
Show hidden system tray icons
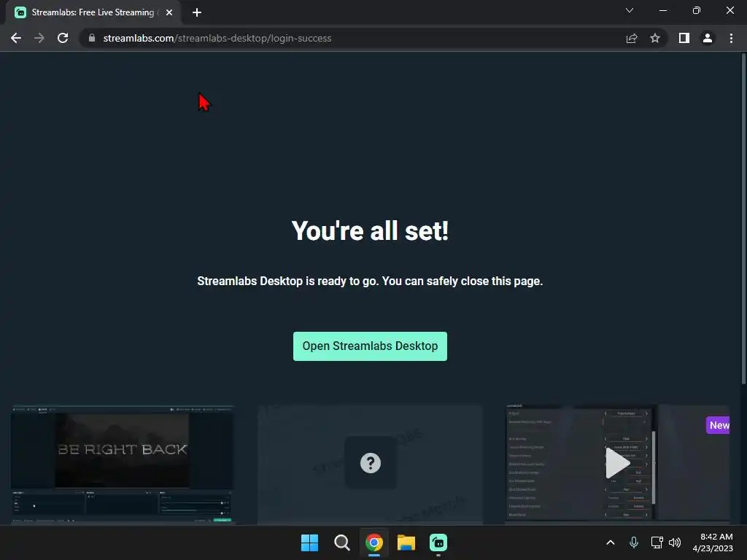611,542
